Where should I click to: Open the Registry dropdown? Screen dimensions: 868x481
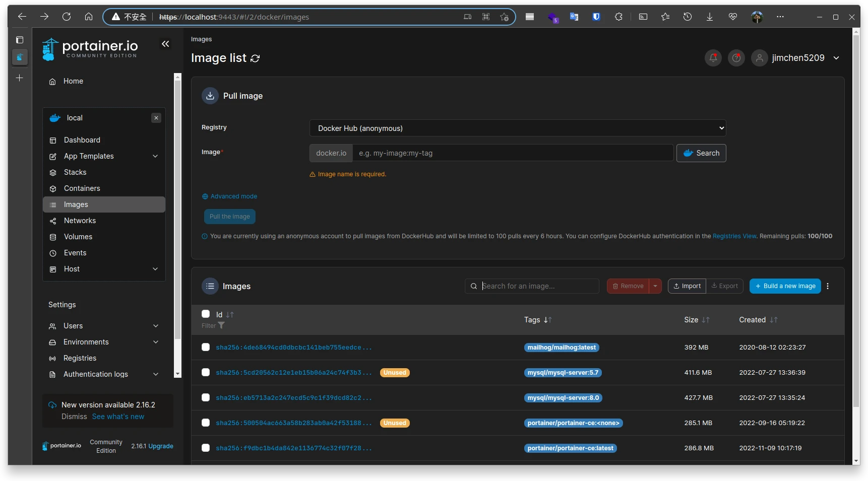coord(517,128)
